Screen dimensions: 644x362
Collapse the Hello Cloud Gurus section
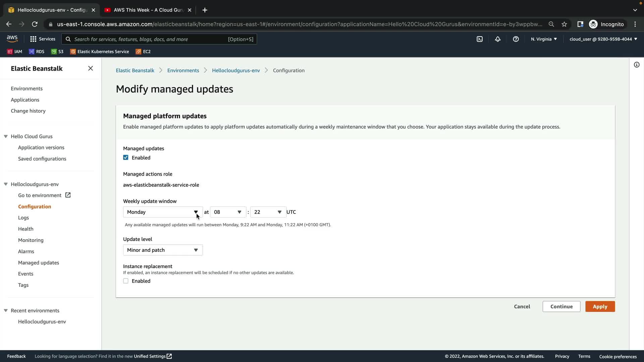[6, 136]
